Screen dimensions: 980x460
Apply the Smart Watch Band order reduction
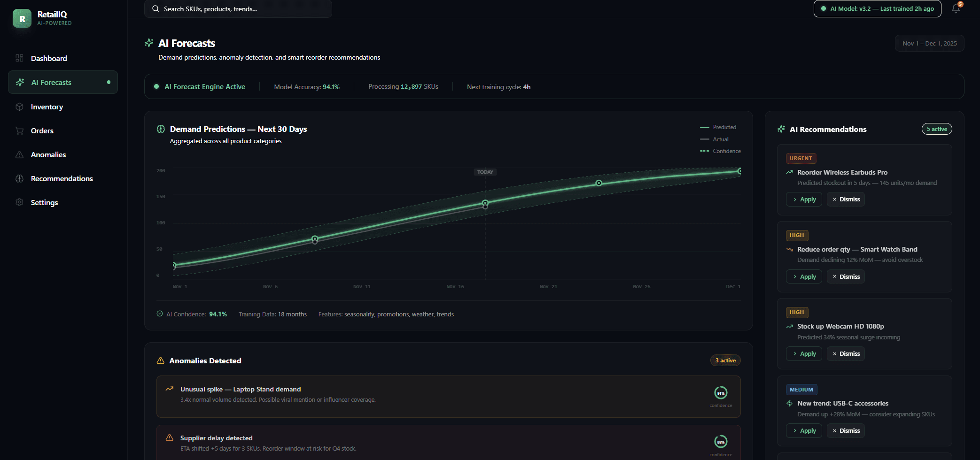point(804,276)
